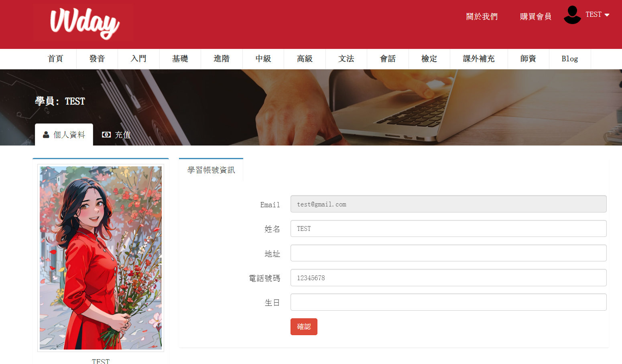This screenshot has width=622, height=364.
Task: Open the 課外補充 navigation item
Action: click(479, 59)
